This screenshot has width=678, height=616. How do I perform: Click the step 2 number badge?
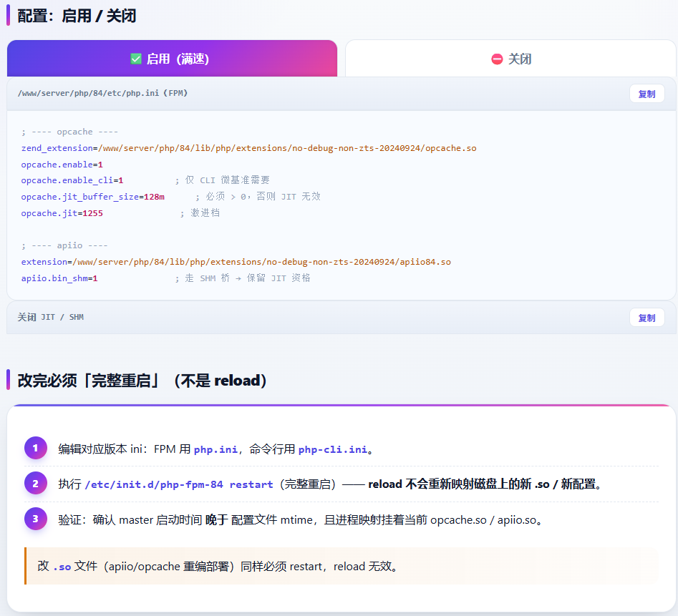tap(36, 484)
